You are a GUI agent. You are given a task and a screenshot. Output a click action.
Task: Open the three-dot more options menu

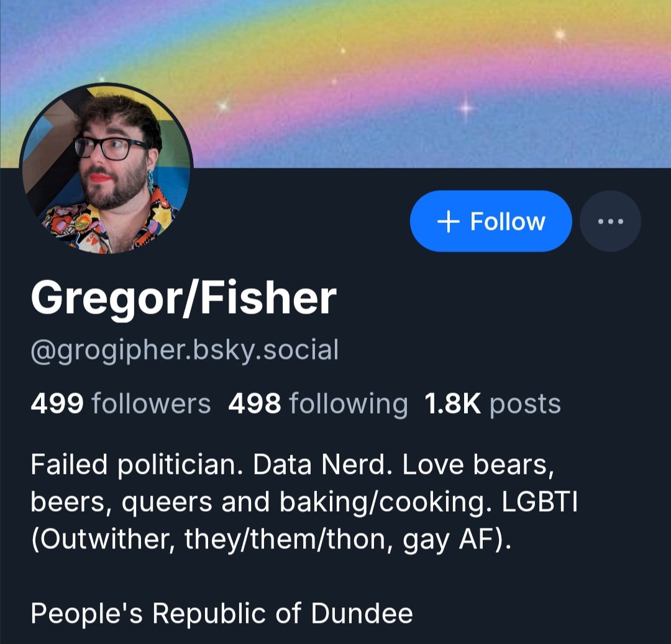[x=610, y=221]
